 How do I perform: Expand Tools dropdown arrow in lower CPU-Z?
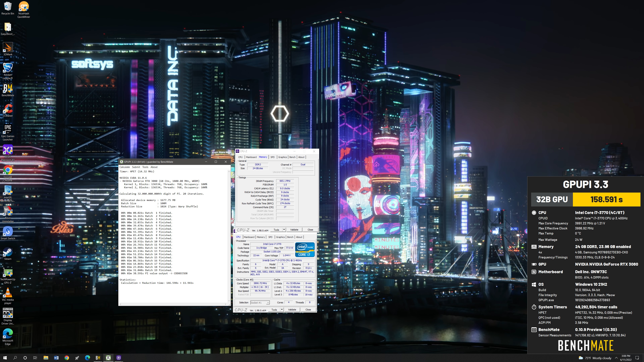pos(282,310)
